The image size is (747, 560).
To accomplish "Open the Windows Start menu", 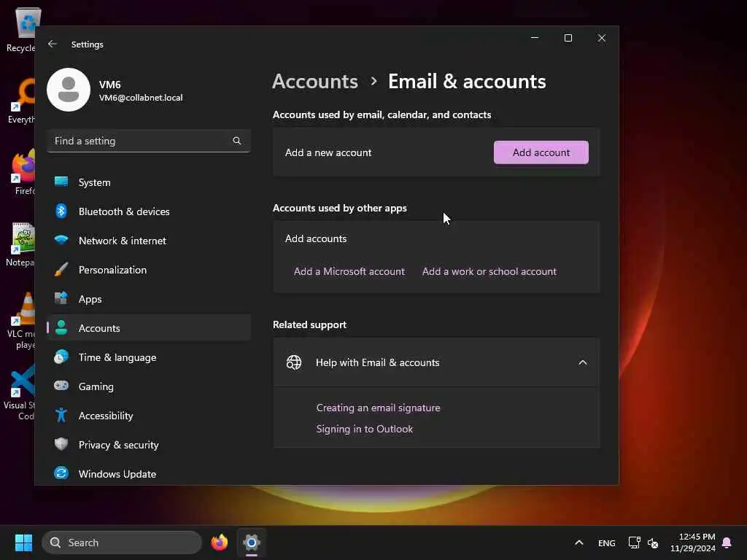I will pyautogui.click(x=23, y=542).
